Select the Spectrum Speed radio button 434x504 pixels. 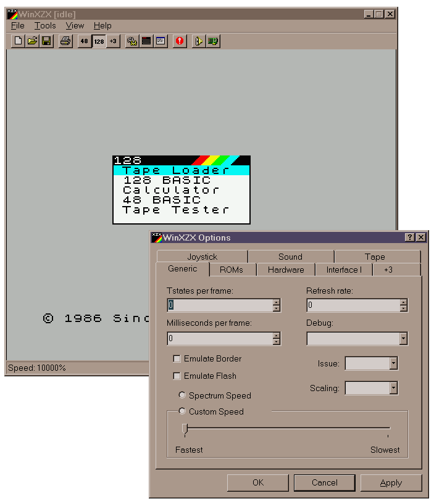pyautogui.click(x=182, y=395)
